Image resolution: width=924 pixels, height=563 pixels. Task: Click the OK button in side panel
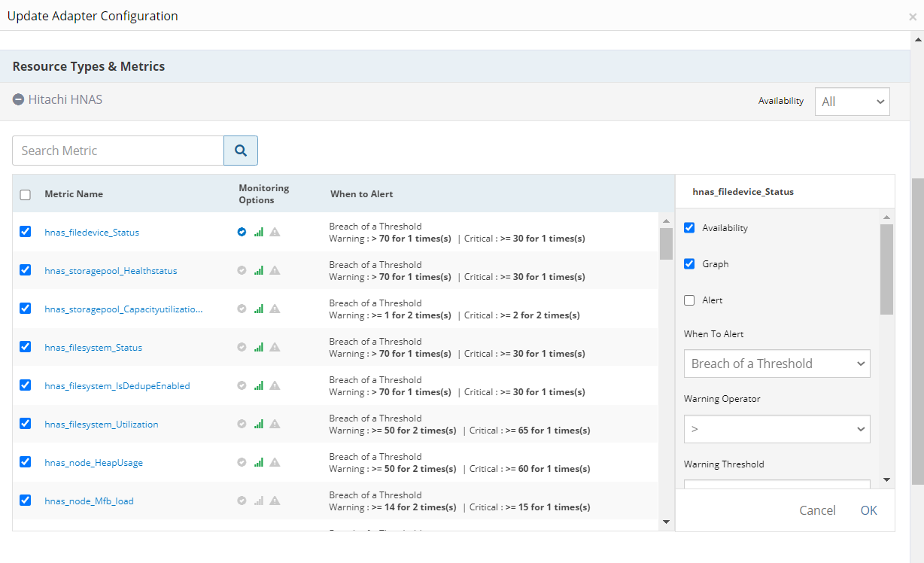point(868,510)
